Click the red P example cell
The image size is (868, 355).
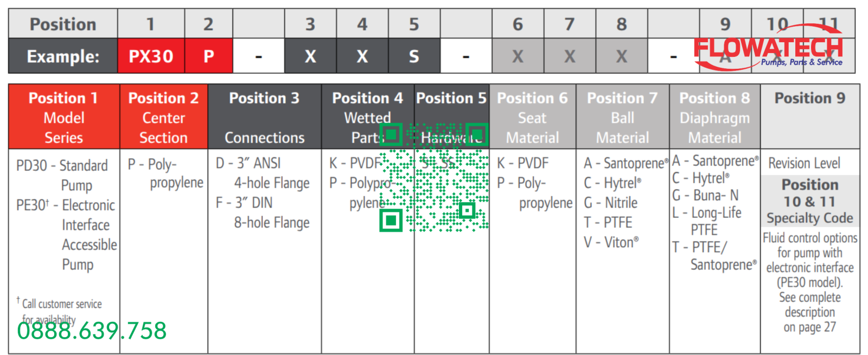pyautogui.click(x=209, y=56)
